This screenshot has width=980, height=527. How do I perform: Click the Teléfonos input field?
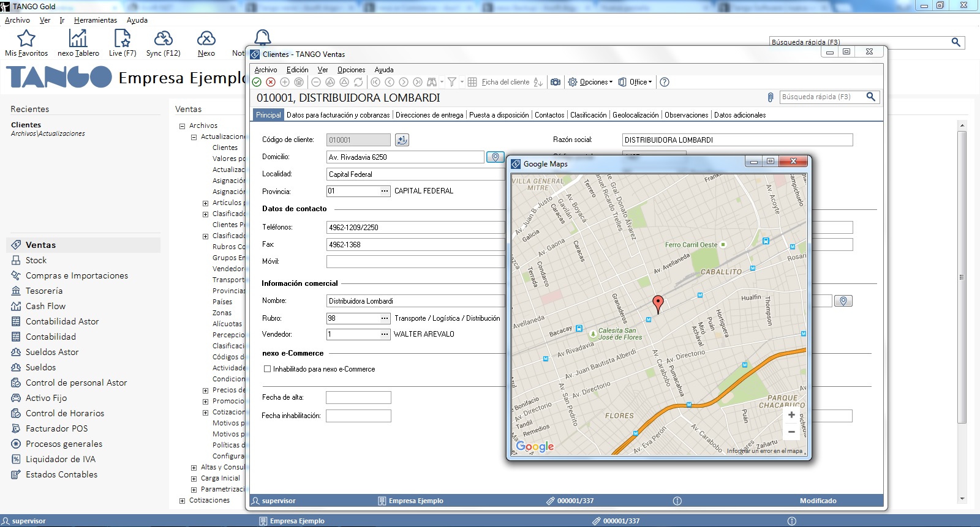415,228
